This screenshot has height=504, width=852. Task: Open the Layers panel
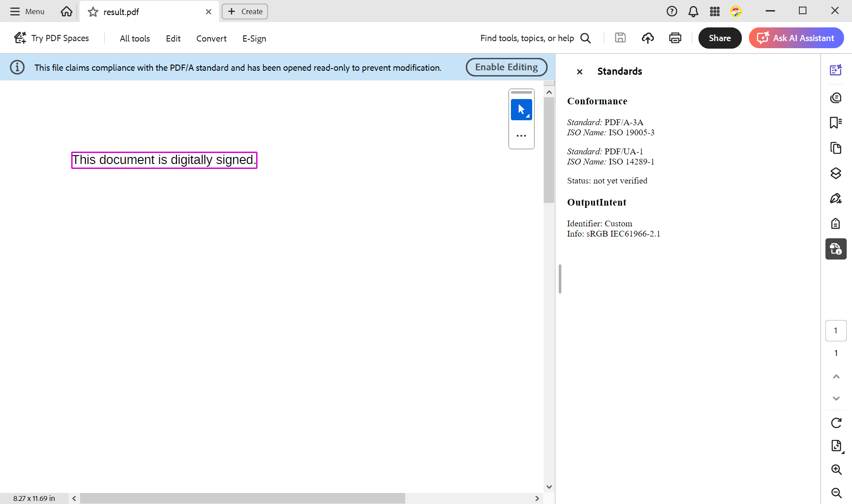[x=836, y=173]
